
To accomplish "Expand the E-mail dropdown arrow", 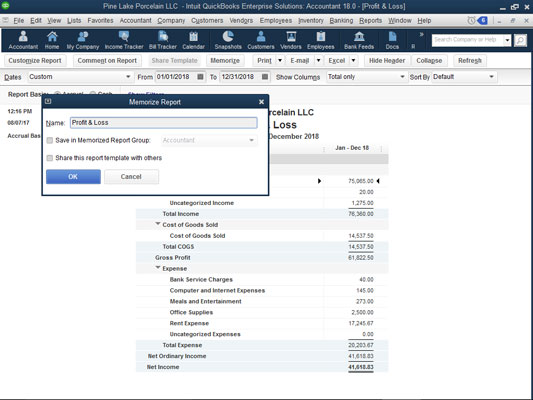I will (x=319, y=60).
